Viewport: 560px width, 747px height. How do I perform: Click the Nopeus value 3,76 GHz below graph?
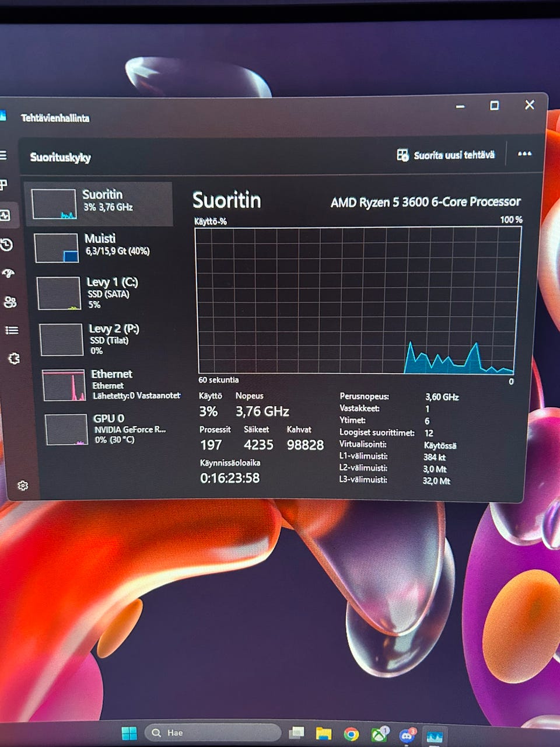tap(262, 412)
